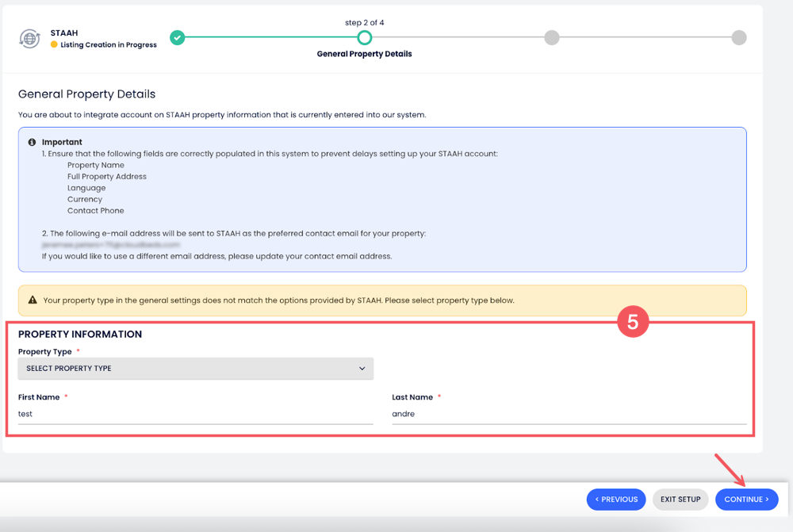This screenshot has height=532, width=793.
Task: Jump to the final fourth step circle
Action: 738,37
